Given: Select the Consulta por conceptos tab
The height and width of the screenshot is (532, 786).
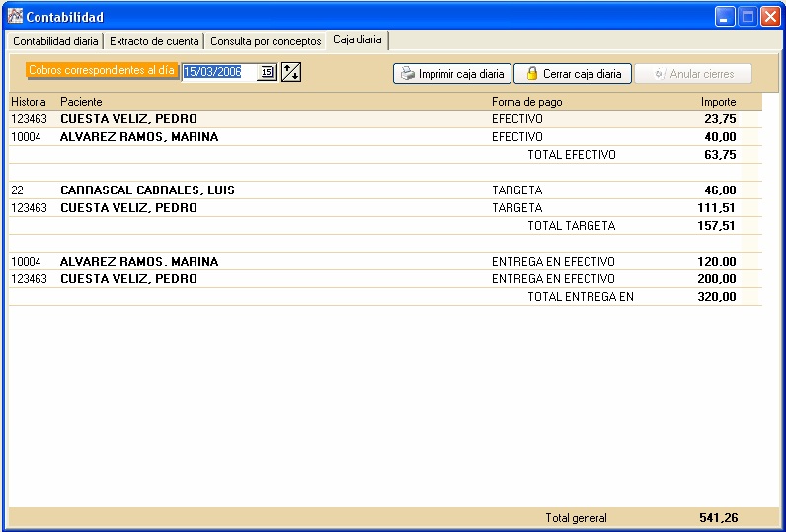Looking at the screenshot, I should point(266,41).
